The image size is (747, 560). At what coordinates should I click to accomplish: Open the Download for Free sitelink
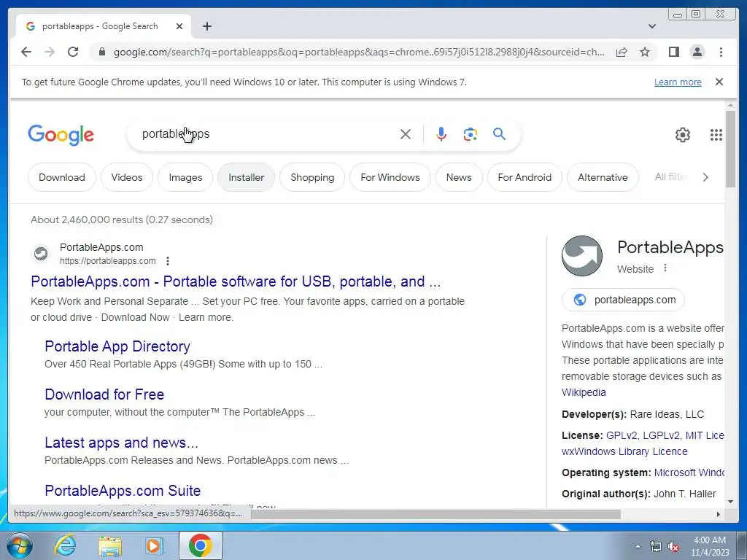(104, 394)
